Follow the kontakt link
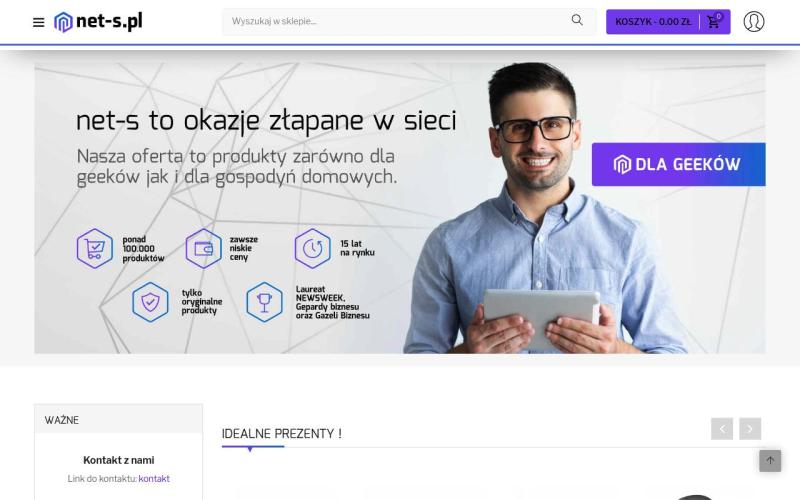Screen dimensions: 800x500 coord(154,479)
